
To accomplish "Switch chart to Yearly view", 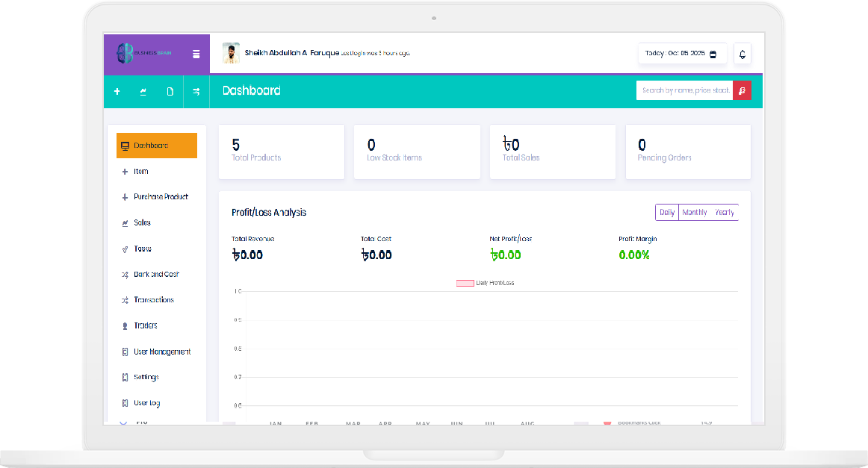I will click(x=724, y=213).
